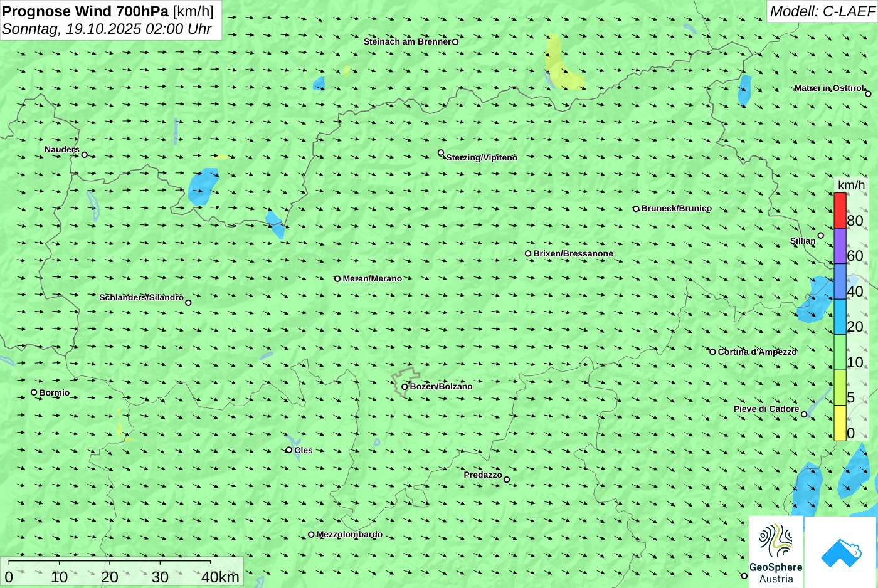Select the Meran/Merano marker circle
This screenshot has width=878, height=588.
pos(337,279)
